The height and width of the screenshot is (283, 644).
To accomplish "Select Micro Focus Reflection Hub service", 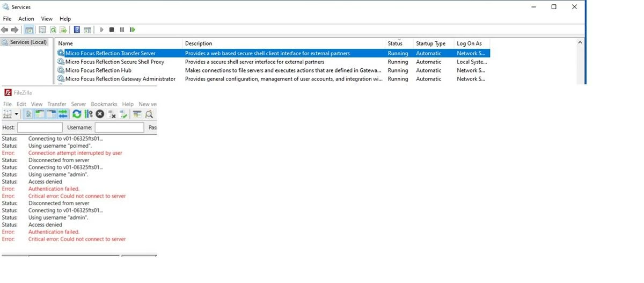I will [x=98, y=70].
